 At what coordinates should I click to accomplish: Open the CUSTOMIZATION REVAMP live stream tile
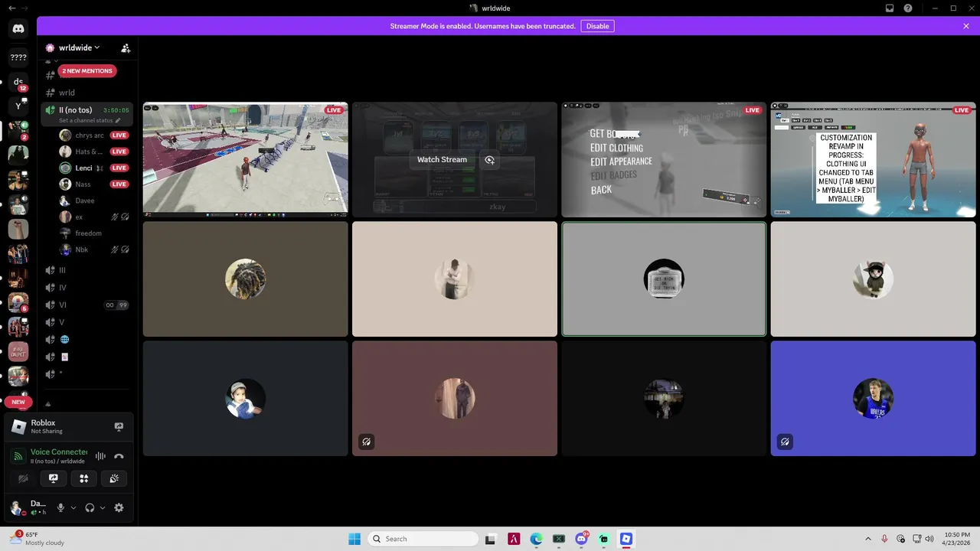[873, 160]
